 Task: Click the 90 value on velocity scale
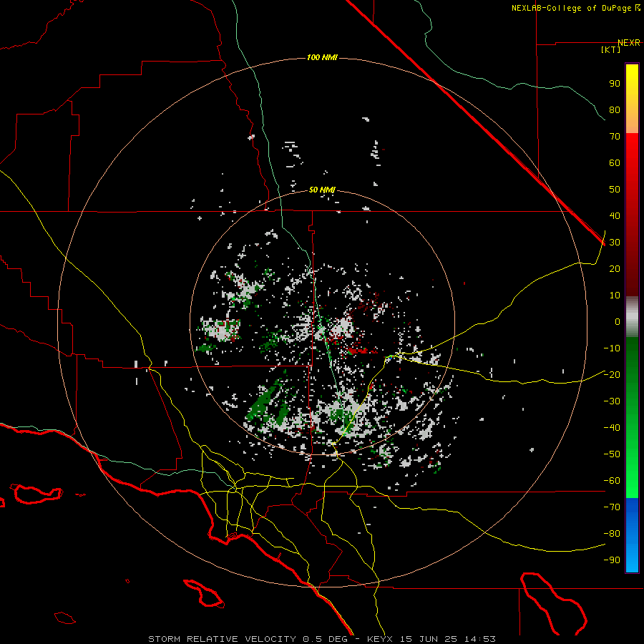615,84
